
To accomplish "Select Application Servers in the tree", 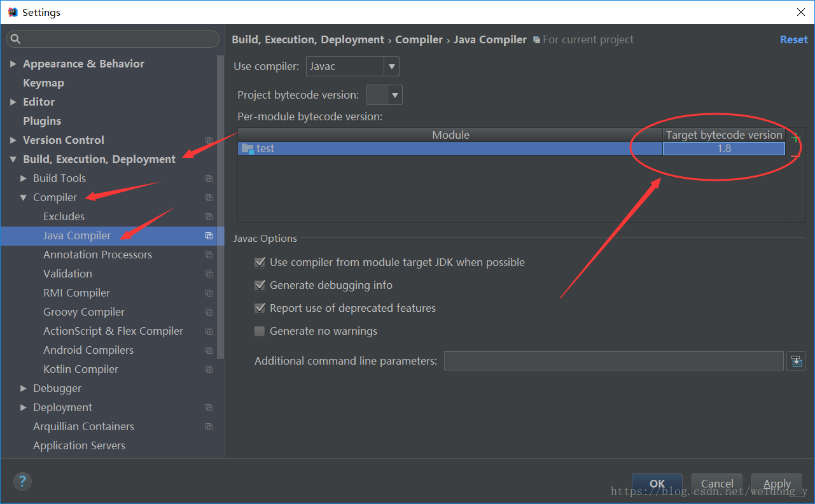I will [x=79, y=445].
